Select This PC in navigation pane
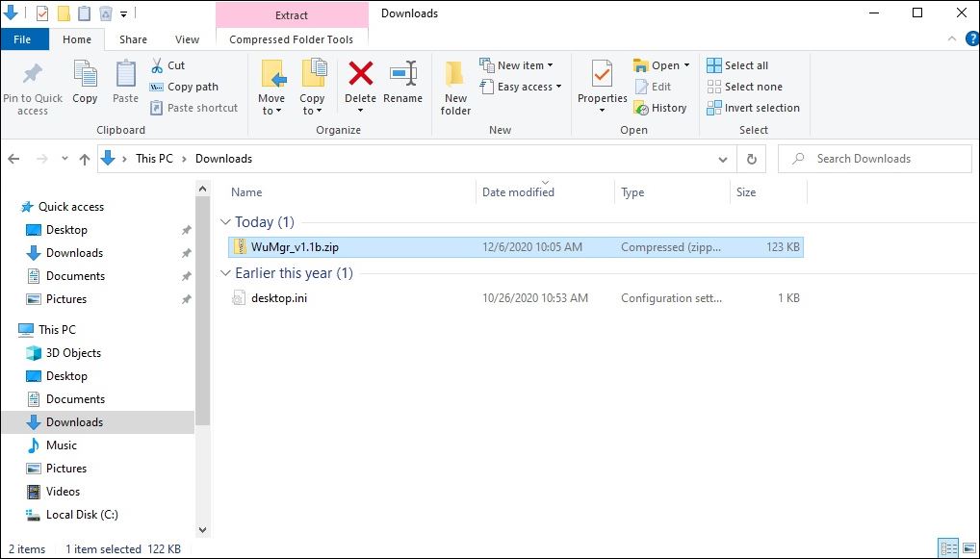 tap(47, 330)
